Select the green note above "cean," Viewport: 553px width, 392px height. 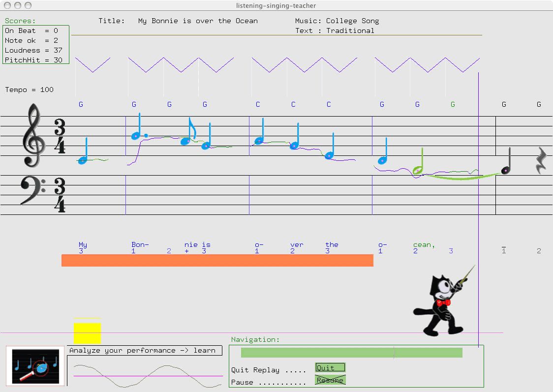(x=418, y=170)
